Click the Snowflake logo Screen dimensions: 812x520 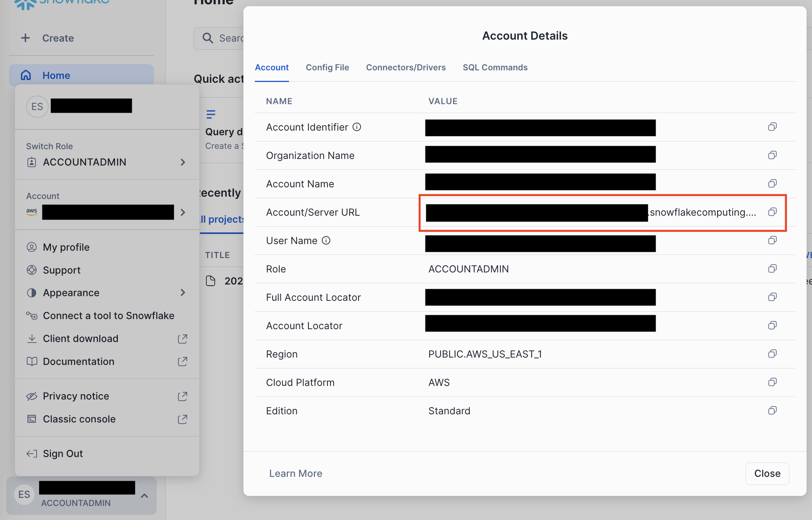click(62, 3)
